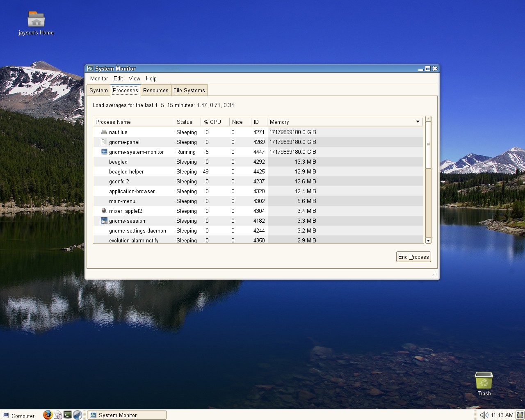Select the main-menu process name
This screenshot has width=525, height=420.
[x=122, y=201]
